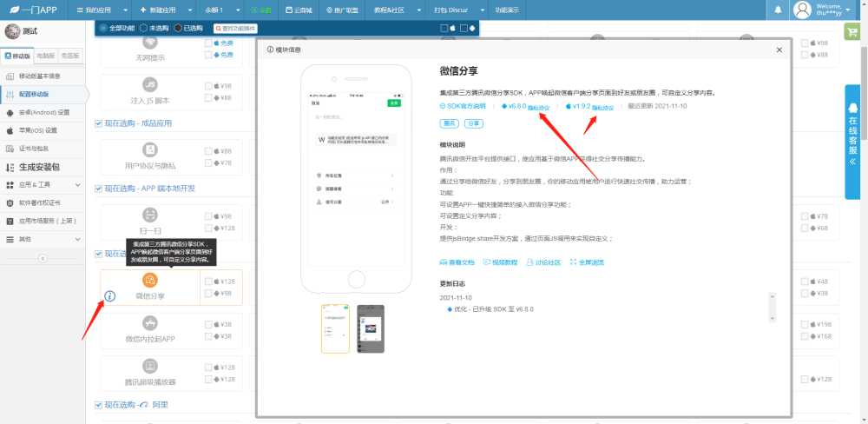Click the 微信内拉起APP module icon
The width and height of the screenshot is (868, 424).
click(x=150, y=323)
